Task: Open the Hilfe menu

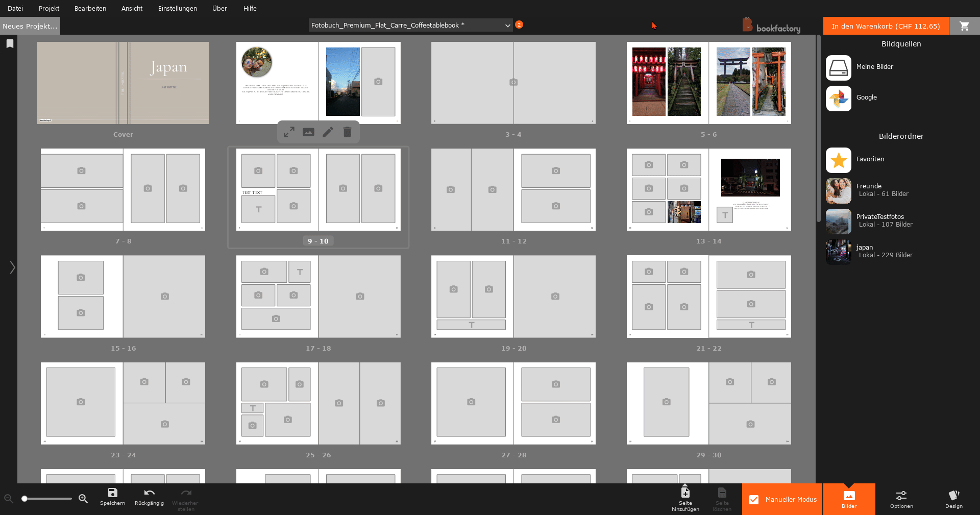Action: point(250,8)
